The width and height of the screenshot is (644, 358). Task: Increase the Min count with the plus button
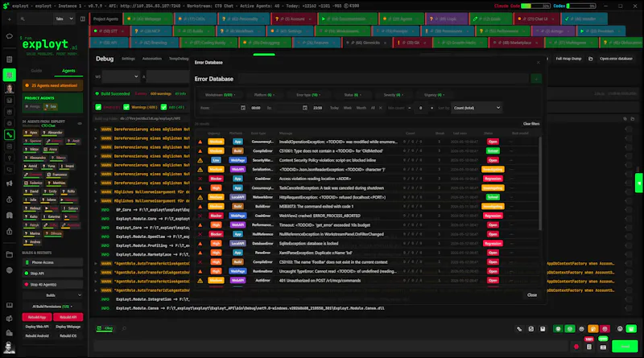tap(431, 108)
